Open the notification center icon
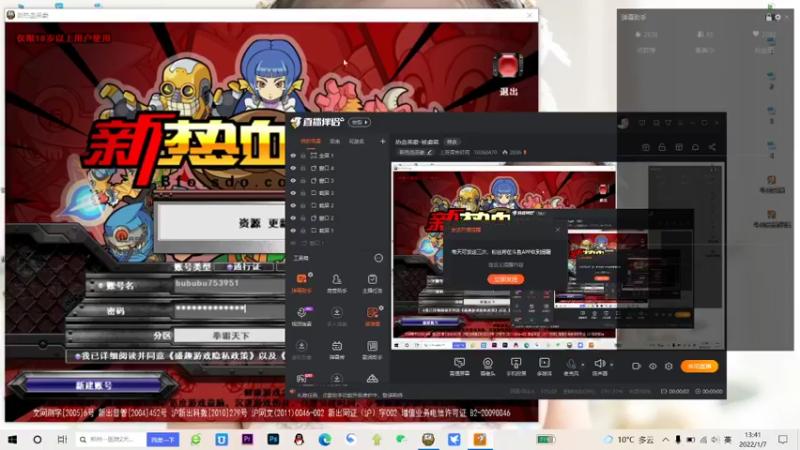Viewport: 800px width, 450px height. pyautogui.click(x=783, y=439)
